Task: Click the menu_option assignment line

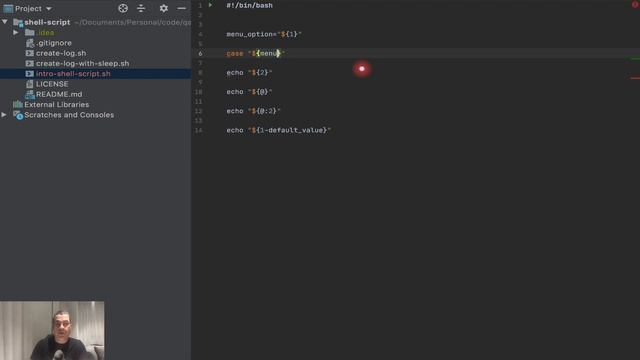Action: (x=264, y=34)
